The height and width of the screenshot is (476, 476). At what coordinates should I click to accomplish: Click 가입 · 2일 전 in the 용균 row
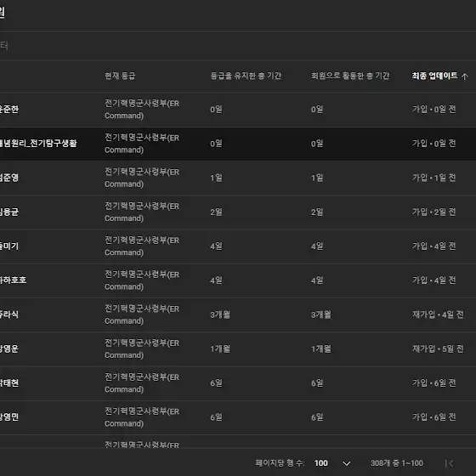pyautogui.click(x=433, y=212)
